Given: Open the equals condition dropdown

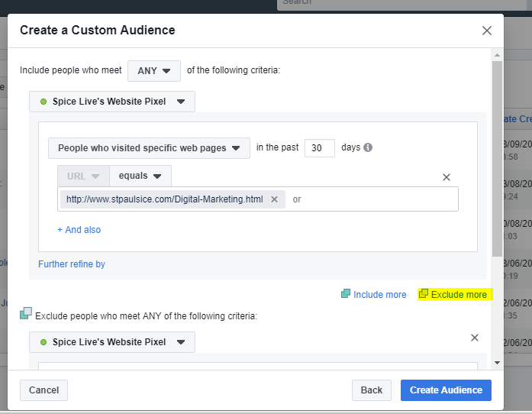Looking at the screenshot, I should click(x=140, y=176).
